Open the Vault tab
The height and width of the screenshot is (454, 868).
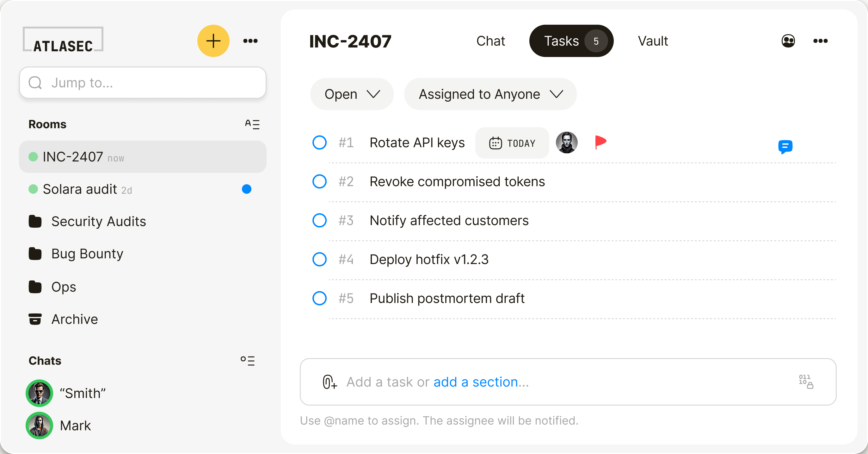pyautogui.click(x=653, y=41)
